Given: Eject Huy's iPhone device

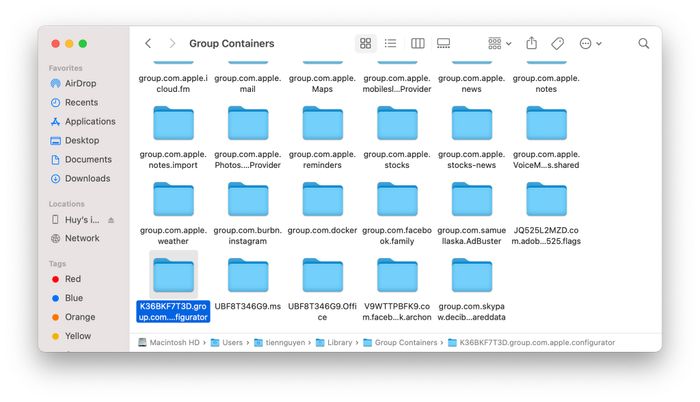Looking at the screenshot, I should click(x=111, y=220).
